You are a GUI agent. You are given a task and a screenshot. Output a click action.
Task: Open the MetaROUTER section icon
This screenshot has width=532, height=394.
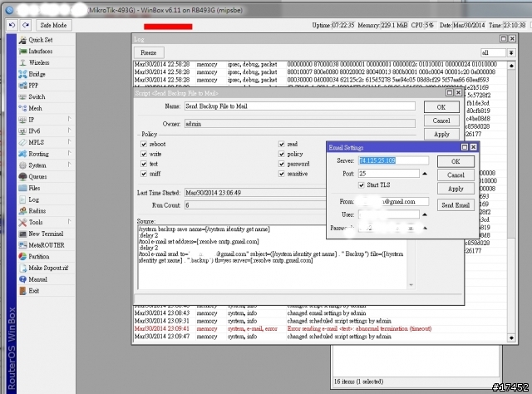point(22,245)
